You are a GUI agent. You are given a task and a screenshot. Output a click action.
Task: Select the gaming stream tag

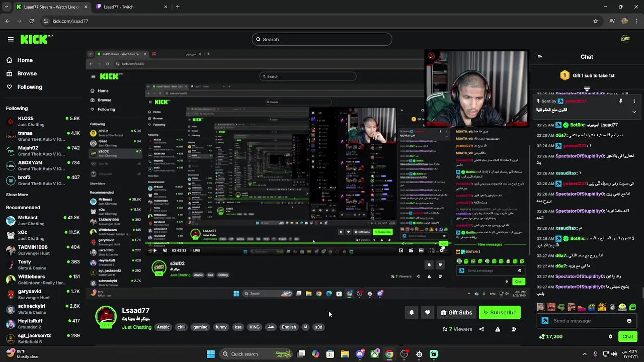coord(200,327)
